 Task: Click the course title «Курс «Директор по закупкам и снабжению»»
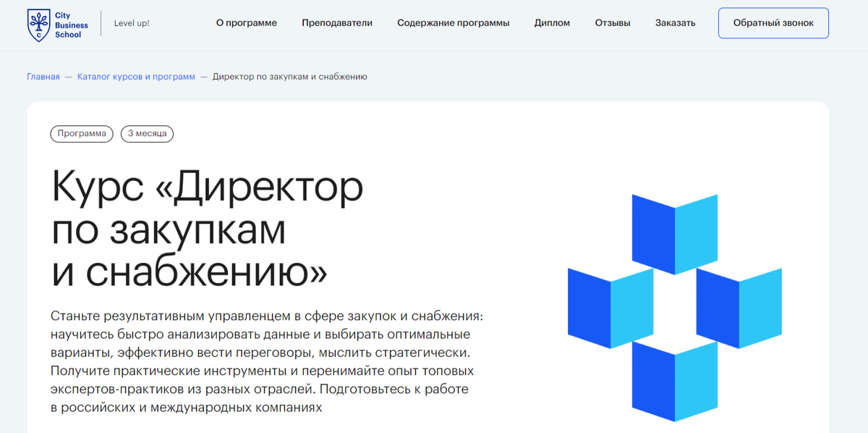point(208,230)
